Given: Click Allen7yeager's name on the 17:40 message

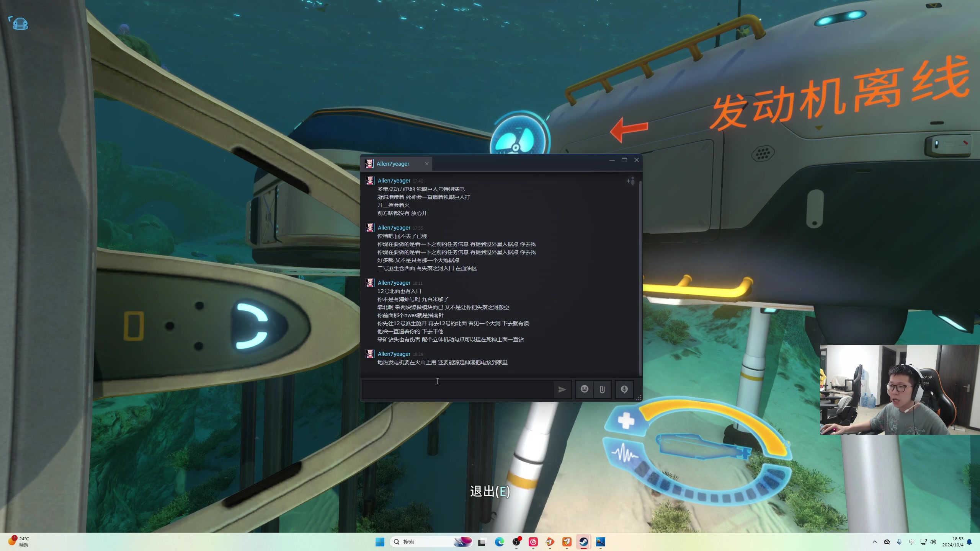Looking at the screenshot, I should click(394, 181).
